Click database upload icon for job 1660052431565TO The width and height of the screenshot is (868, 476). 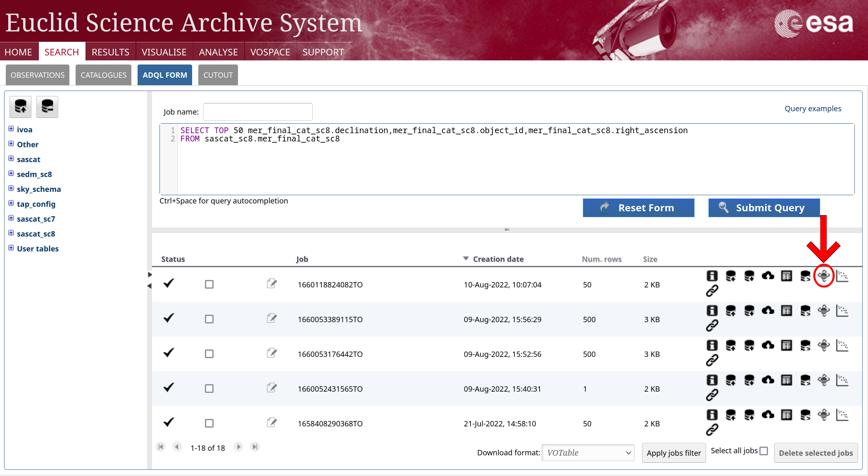coord(730,380)
